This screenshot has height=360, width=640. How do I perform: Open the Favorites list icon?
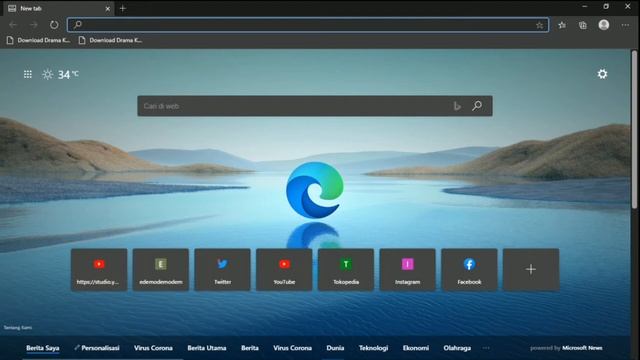click(x=562, y=25)
